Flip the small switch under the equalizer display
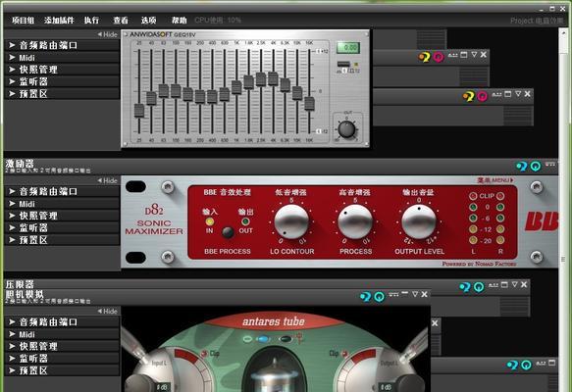 point(343,64)
